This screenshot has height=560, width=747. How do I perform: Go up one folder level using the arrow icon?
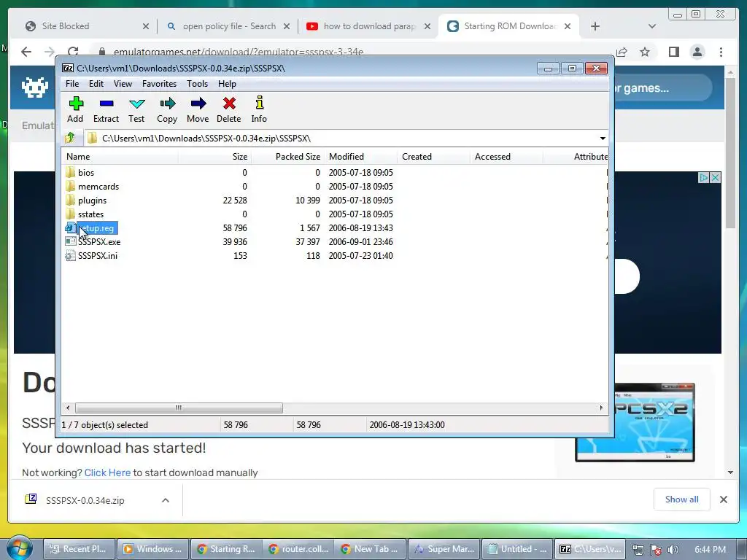click(x=70, y=138)
